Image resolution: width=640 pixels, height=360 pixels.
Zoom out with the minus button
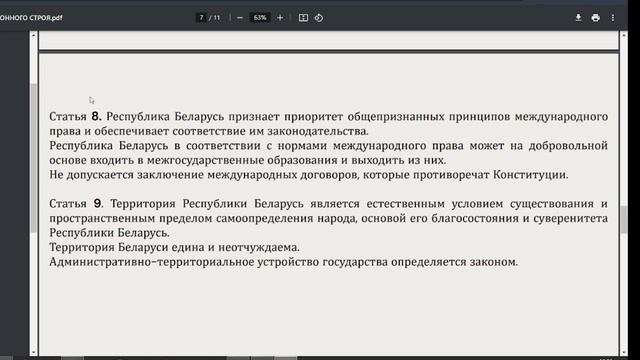coord(240,18)
